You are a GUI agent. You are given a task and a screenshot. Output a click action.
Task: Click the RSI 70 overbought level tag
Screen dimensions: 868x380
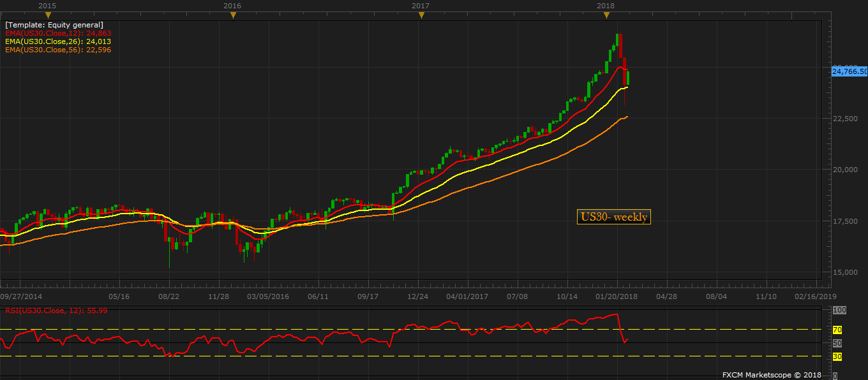point(837,330)
